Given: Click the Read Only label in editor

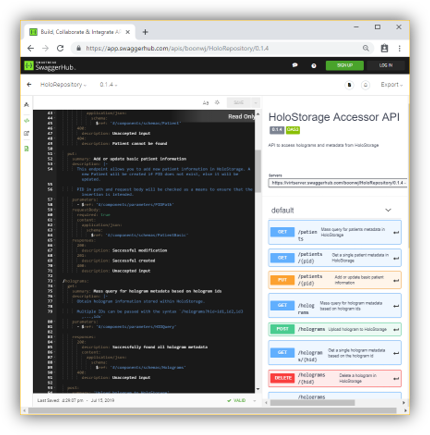Looking at the screenshot, I should coord(241,116).
